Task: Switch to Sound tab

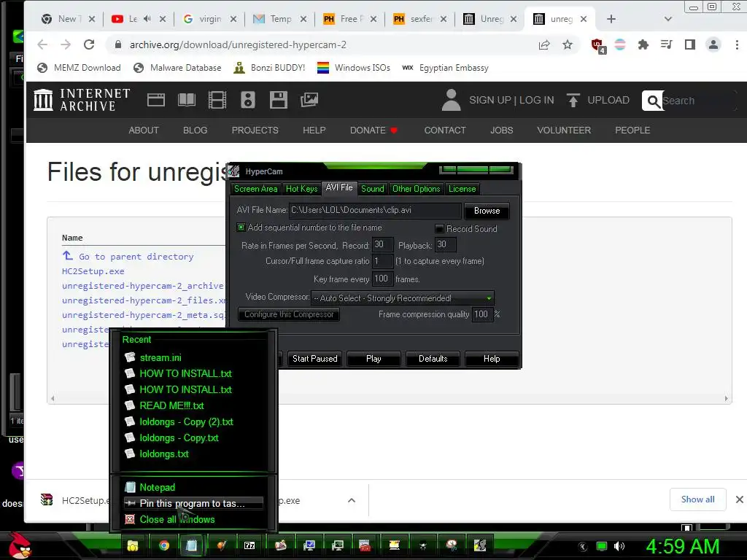Action: tap(373, 189)
